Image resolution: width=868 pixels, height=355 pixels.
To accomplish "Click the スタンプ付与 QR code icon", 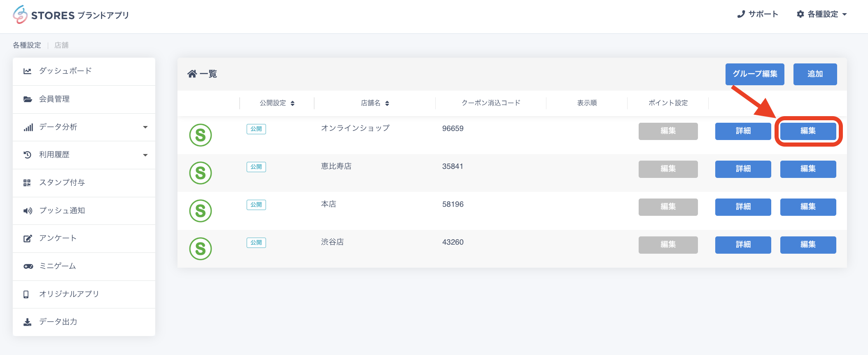I will point(27,183).
